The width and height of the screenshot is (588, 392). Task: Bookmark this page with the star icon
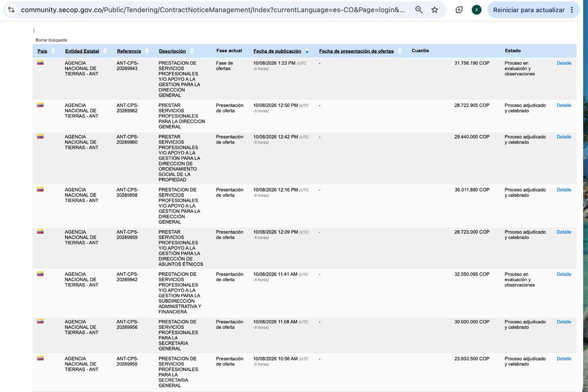[435, 10]
